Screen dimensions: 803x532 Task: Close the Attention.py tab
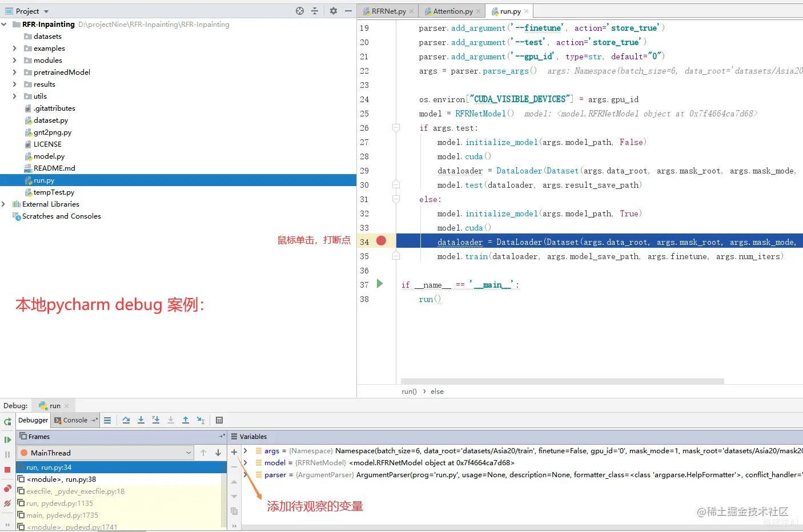pyautogui.click(x=479, y=11)
